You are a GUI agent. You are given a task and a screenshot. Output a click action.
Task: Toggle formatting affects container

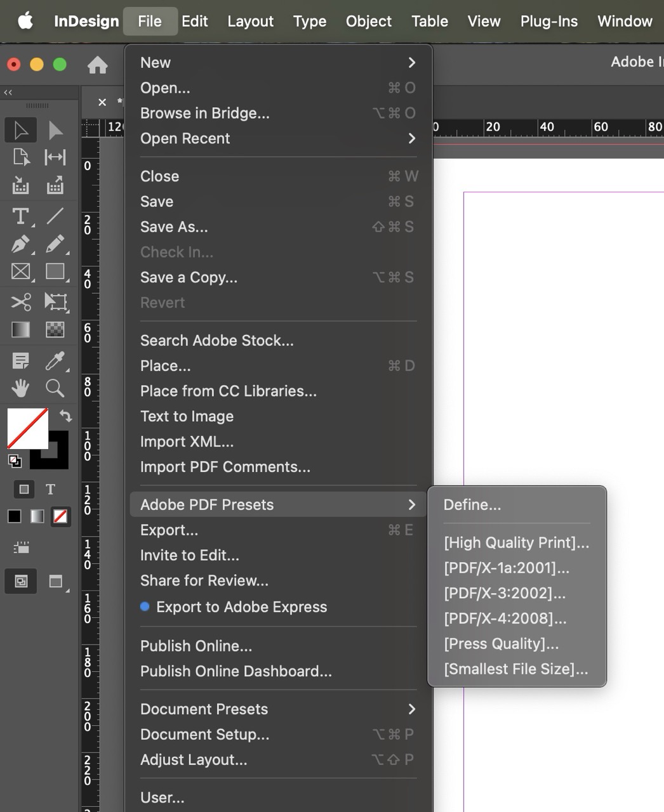click(x=24, y=489)
